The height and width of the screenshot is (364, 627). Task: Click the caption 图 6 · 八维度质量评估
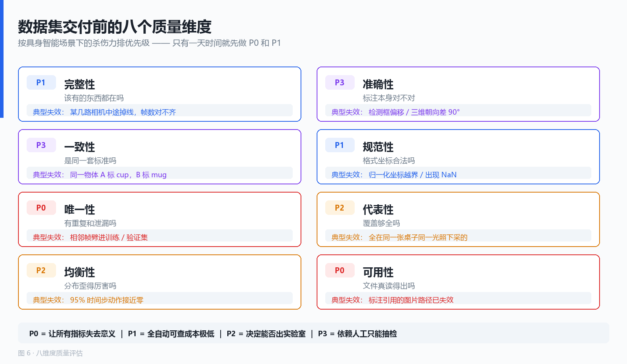pyautogui.click(x=50, y=353)
